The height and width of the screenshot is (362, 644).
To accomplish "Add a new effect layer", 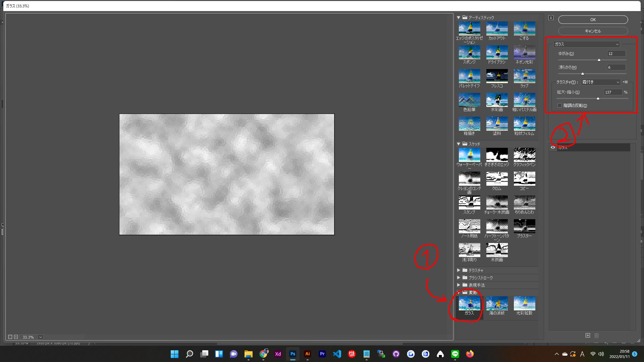I will coord(588,336).
